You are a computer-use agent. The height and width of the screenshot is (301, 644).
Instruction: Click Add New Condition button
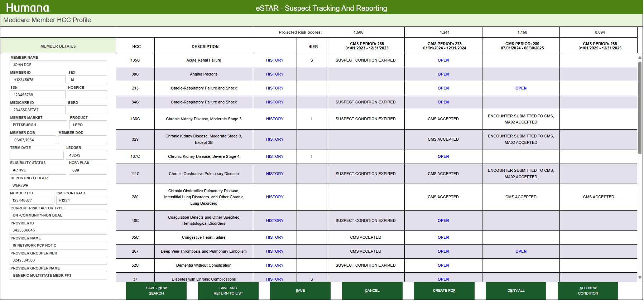(x=588, y=291)
